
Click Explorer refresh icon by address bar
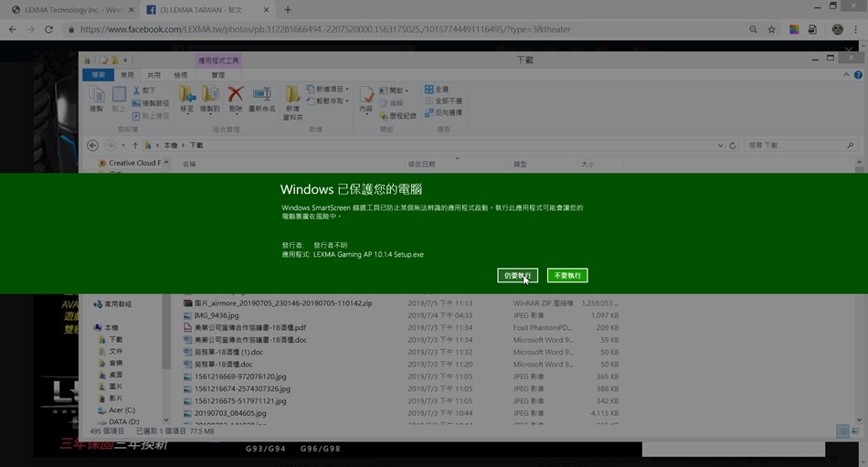coord(733,145)
